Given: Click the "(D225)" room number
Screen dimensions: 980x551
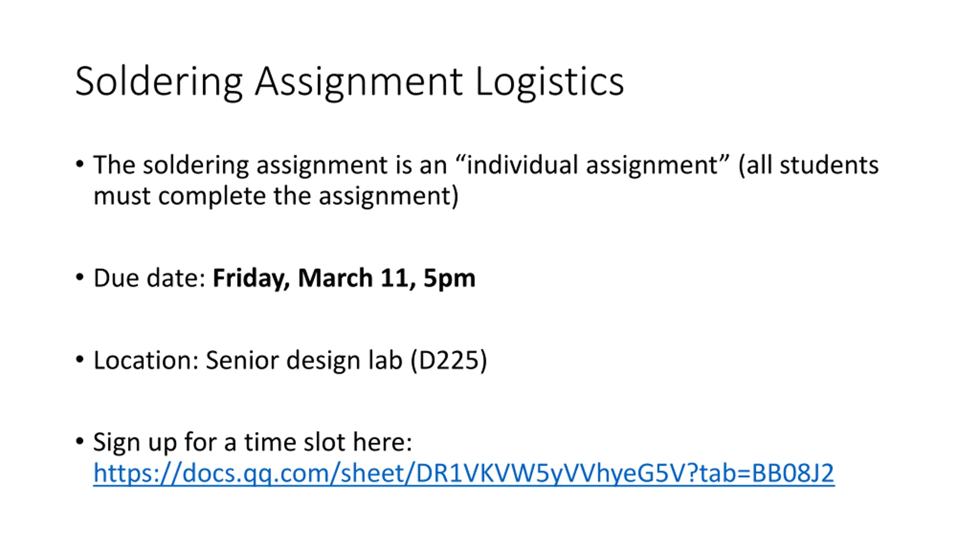Looking at the screenshot, I should pyautogui.click(x=449, y=360).
